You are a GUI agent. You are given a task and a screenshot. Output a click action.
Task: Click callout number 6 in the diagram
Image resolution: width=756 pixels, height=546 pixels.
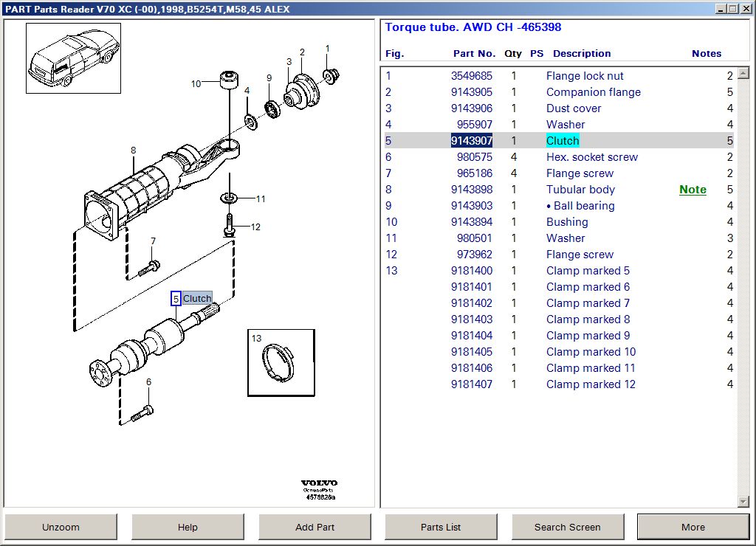tap(148, 381)
